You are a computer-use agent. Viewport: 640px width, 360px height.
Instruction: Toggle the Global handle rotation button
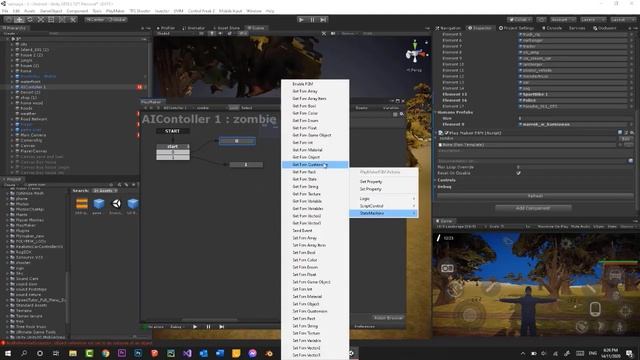pos(117,20)
